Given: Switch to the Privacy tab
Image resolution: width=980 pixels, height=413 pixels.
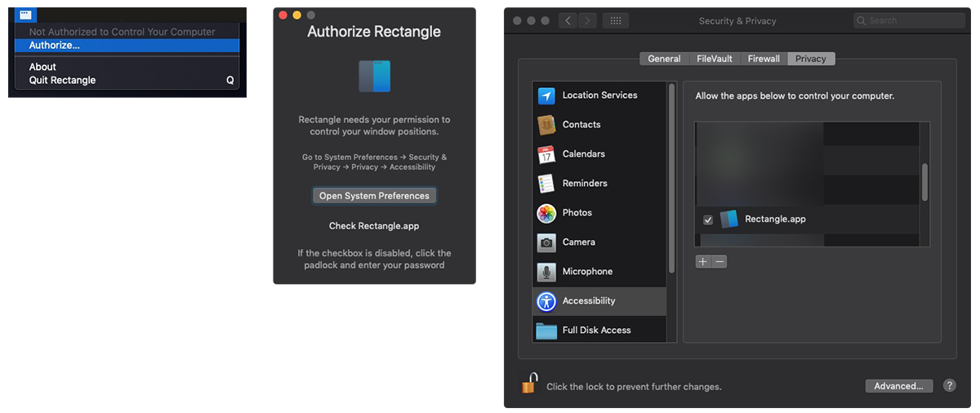Looking at the screenshot, I should (811, 59).
